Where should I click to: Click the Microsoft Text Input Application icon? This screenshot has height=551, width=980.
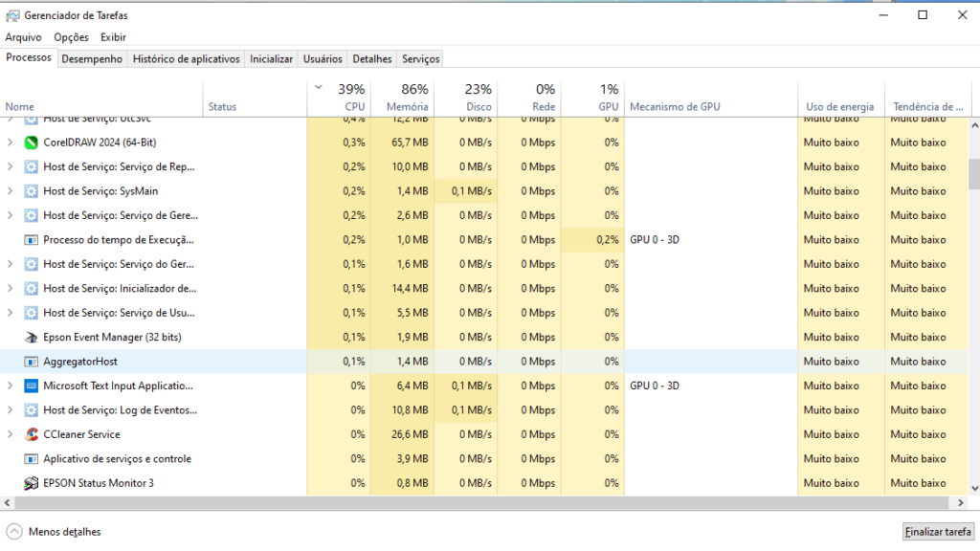point(31,386)
